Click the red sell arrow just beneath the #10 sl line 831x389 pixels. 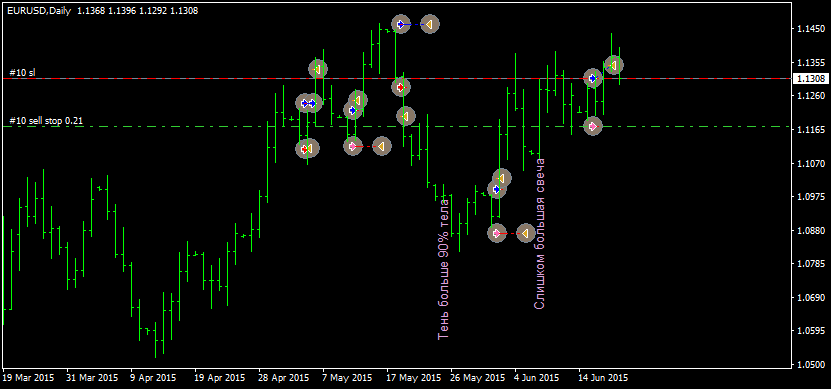click(401, 87)
